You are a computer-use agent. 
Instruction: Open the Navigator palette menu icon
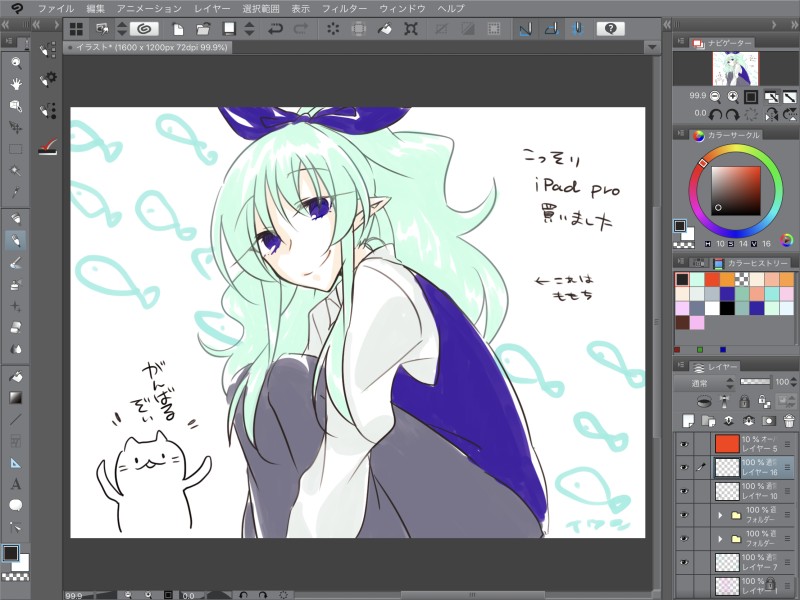click(x=681, y=42)
